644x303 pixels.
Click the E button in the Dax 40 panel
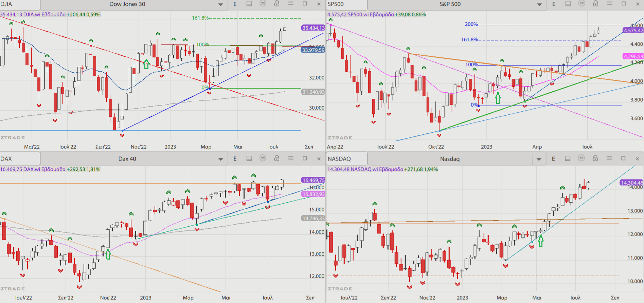point(235,159)
